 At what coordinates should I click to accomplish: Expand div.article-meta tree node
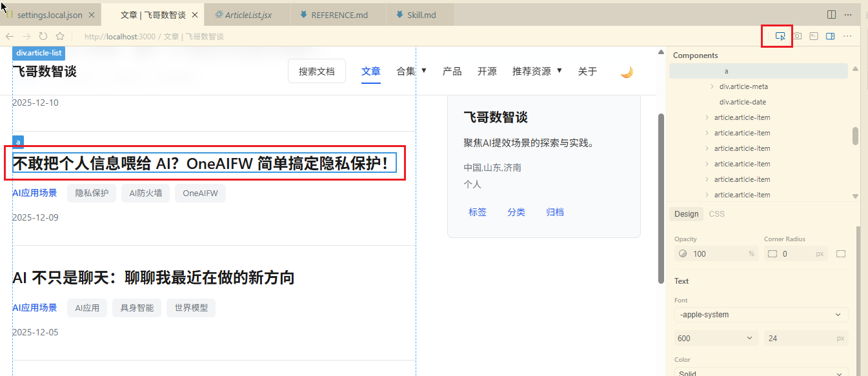(712, 86)
